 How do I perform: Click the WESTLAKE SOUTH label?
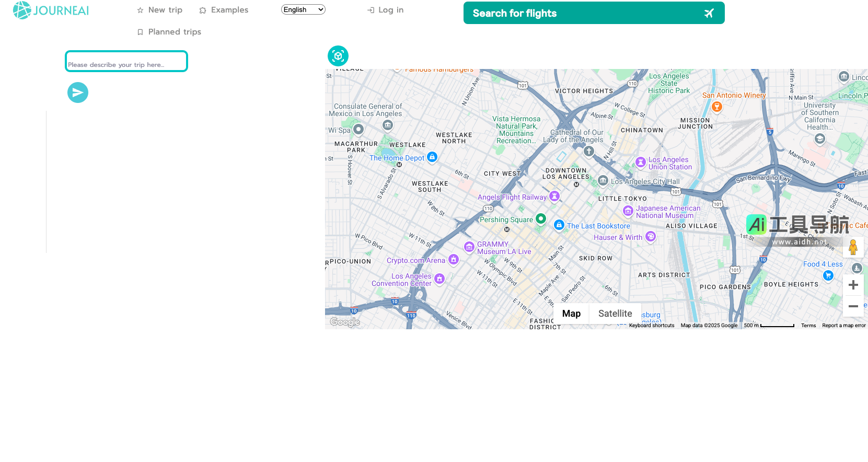click(x=430, y=187)
